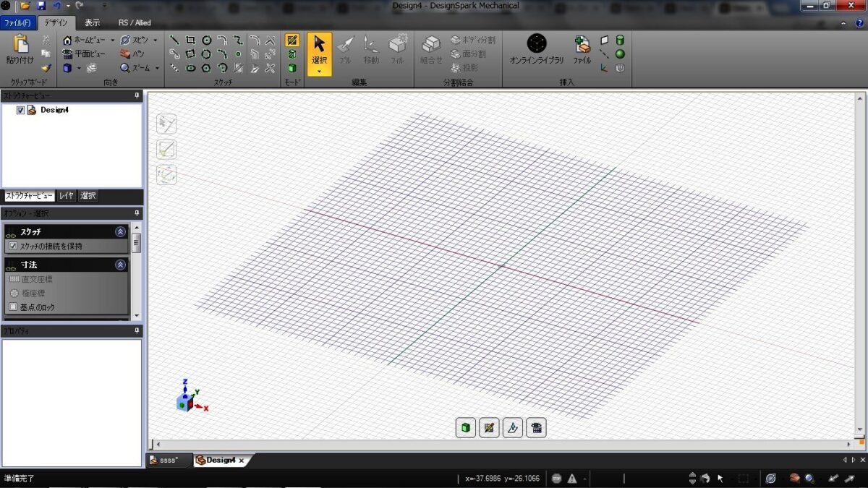Screen dimensions: 868x488
Task: Click the Undo arrow icon
Action: 57,5
